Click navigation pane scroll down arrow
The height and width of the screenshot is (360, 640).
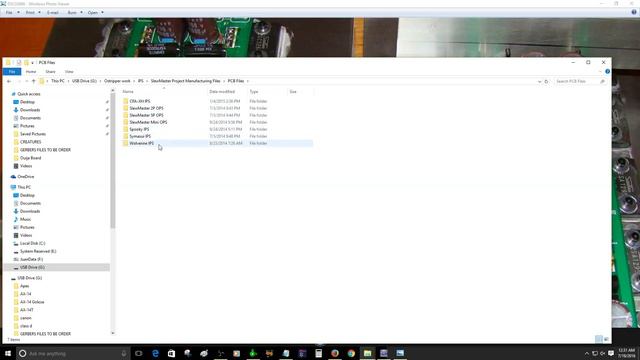click(x=113, y=333)
